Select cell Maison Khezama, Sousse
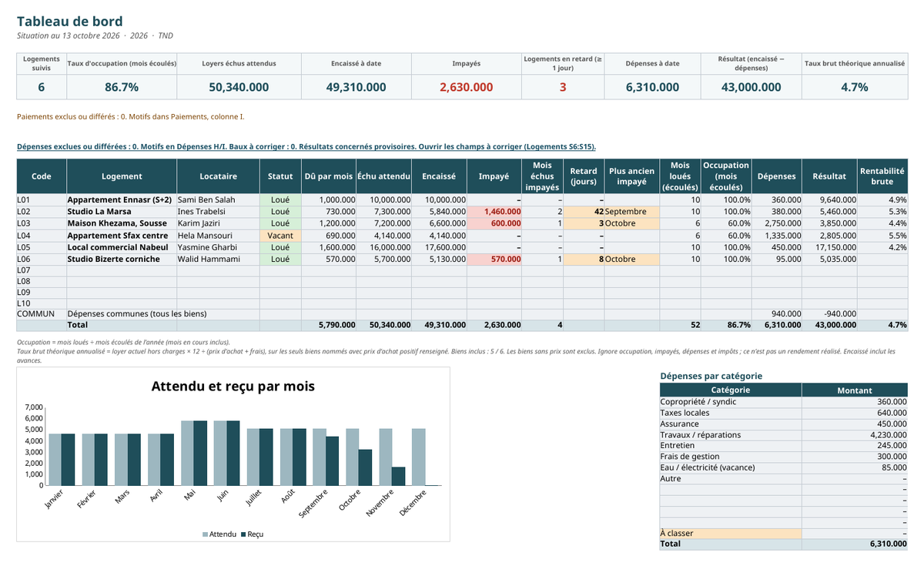The height and width of the screenshot is (566, 924). (122, 223)
